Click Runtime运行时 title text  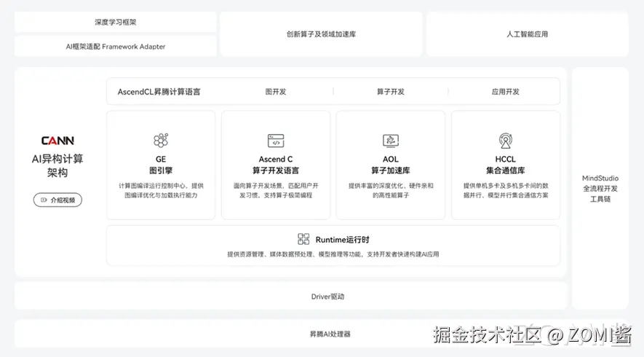pyautogui.click(x=343, y=240)
